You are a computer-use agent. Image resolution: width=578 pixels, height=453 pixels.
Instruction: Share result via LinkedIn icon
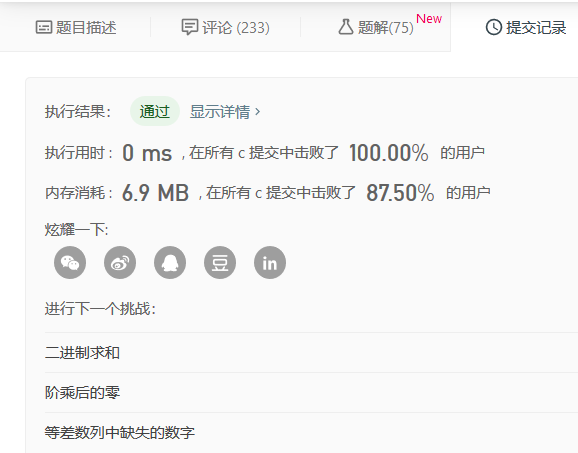click(270, 262)
